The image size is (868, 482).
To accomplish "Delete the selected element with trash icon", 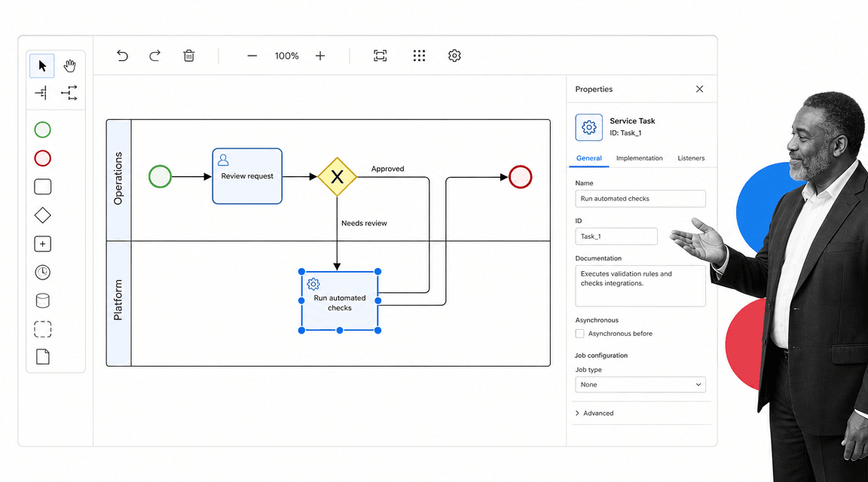I will coord(189,56).
